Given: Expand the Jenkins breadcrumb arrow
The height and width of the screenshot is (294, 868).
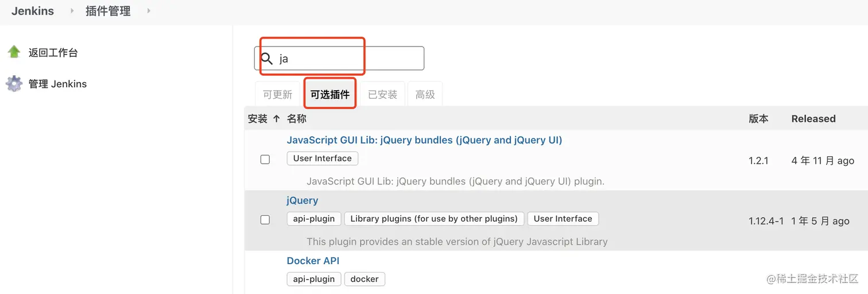Looking at the screenshot, I should (x=72, y=11).
